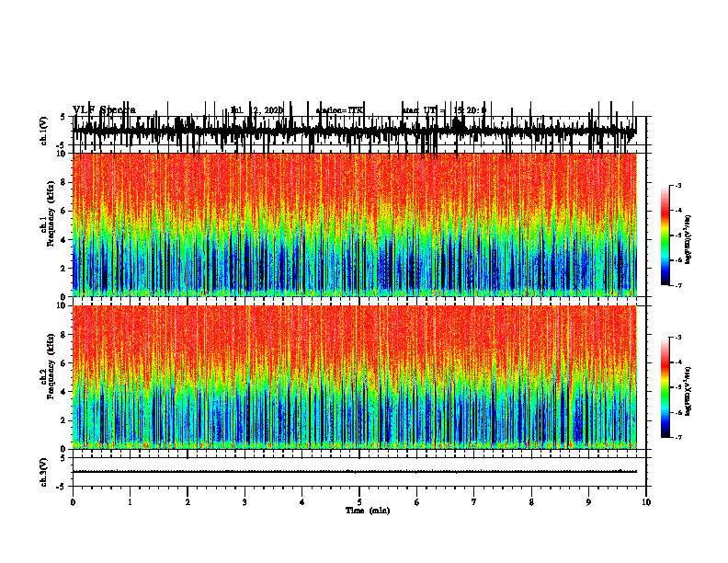
Task: Click the time axis tick label "3"
Action: coord(245,502)
